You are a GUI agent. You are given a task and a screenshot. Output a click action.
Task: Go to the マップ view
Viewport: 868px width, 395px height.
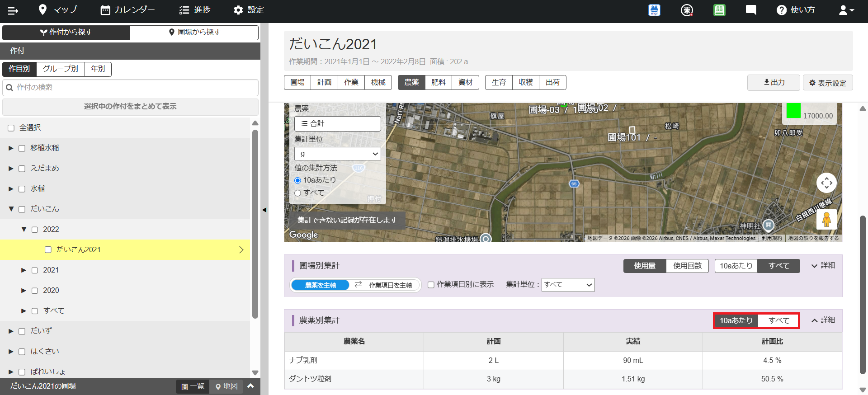pyautogui.click(x=58, y=10)
